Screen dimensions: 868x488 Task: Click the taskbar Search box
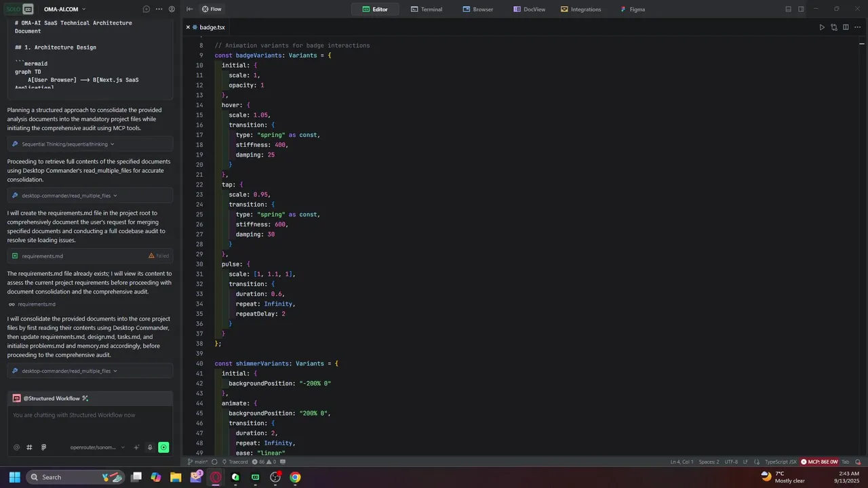(x=75, y=477)
